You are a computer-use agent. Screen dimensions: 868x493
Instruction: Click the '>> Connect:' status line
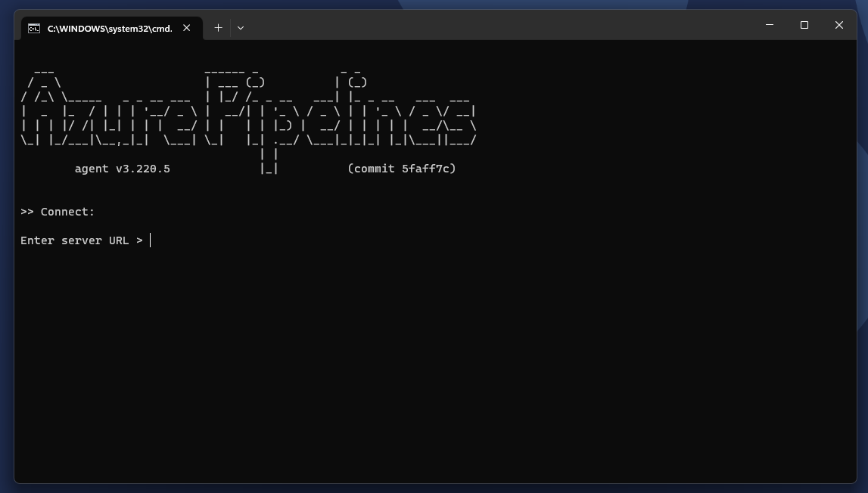tap(57, 212)
